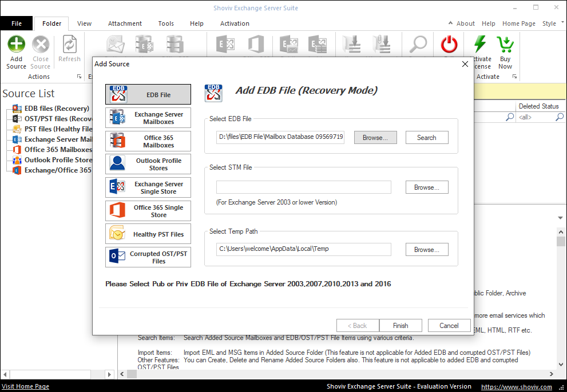Open the Activation ribbon tab

(x=235, y=23)
